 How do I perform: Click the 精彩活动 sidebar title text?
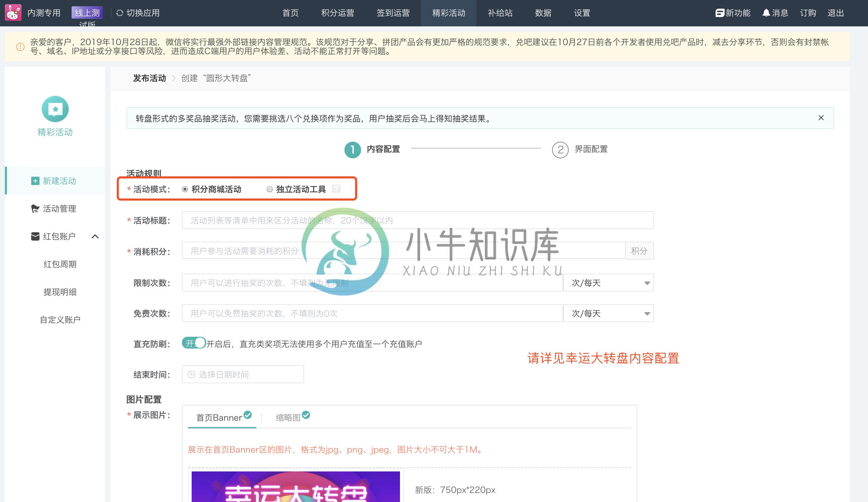click(55, 132)
